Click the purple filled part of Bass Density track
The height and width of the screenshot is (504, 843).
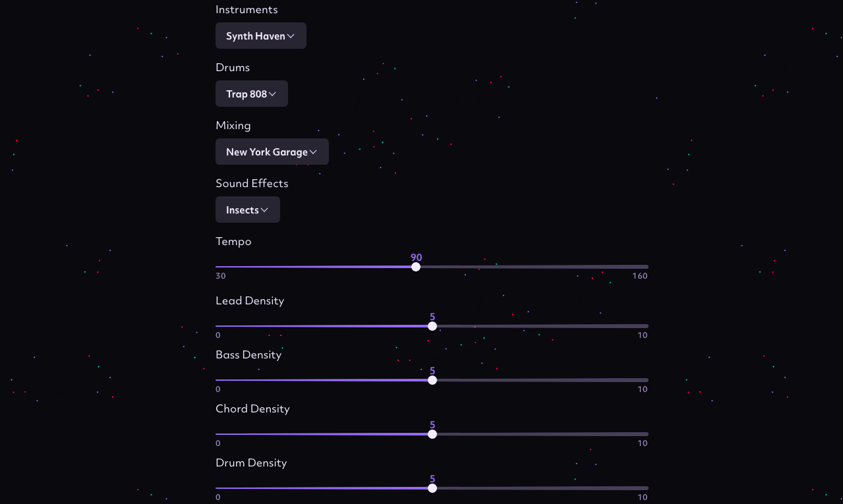322,380
